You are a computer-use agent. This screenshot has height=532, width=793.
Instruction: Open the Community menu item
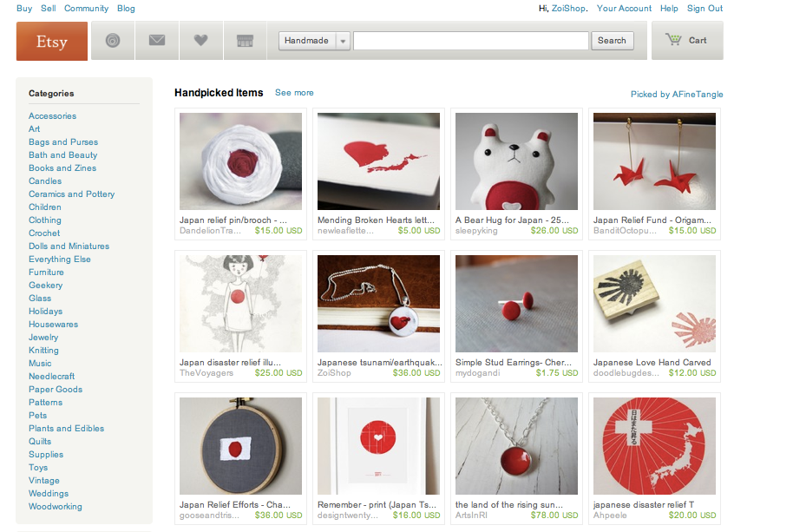(x=86, y=8)
